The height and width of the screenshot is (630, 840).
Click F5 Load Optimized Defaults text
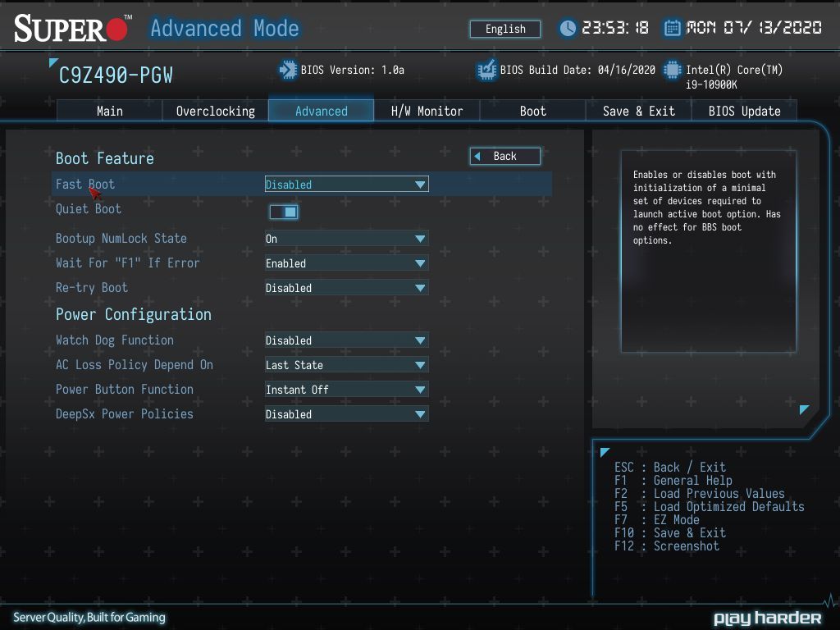[710, 507]
